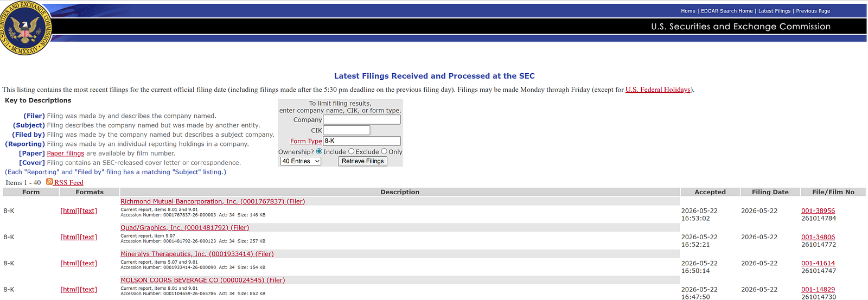Image resolution: width=868 pixels, height=300 pixels.
Task: Open MOLSON COORS BEVERAGE CO filer link
Action: tap(202, 280)
